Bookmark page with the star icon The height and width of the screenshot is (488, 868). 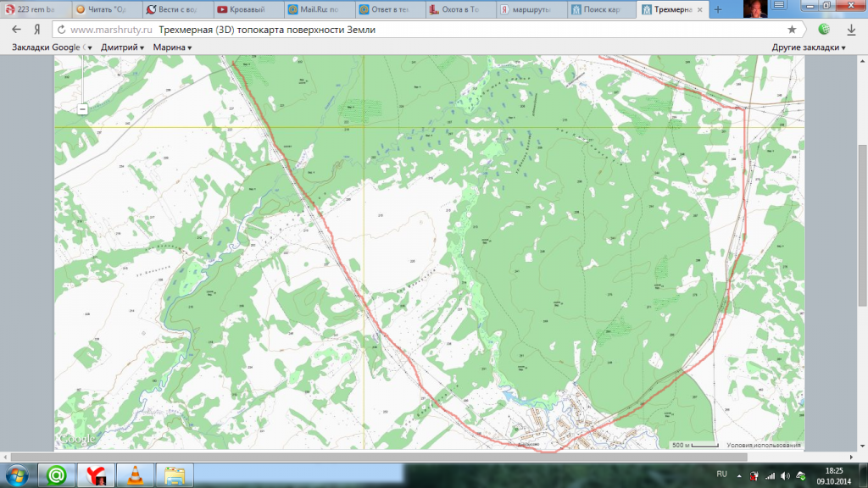[792, 29]
